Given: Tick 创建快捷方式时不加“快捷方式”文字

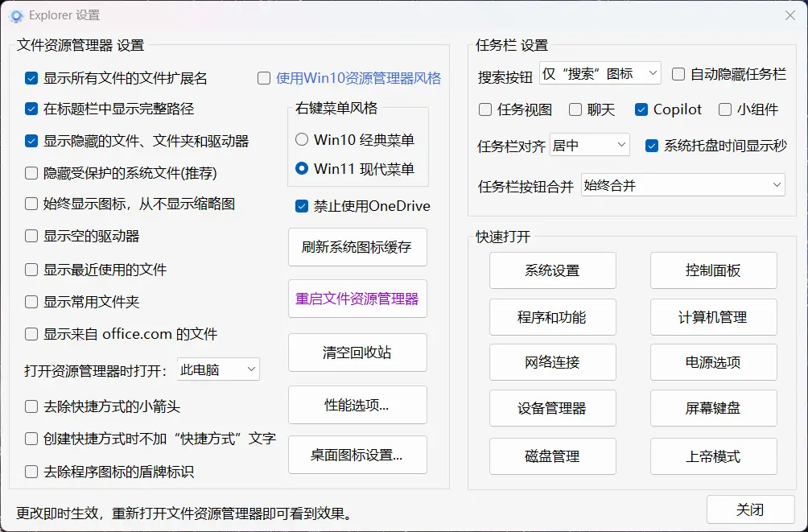Looking at the screenshot, I should 31,439.
